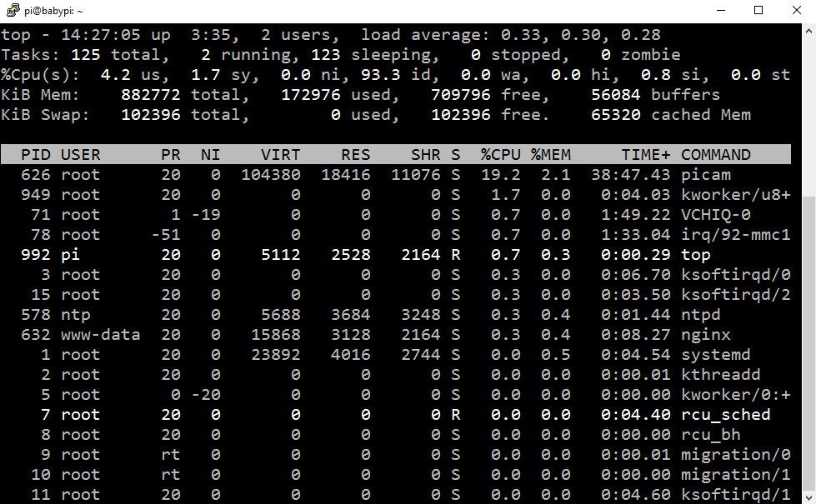
Task: Click the scrollbar up arrow
Action: 808,32
